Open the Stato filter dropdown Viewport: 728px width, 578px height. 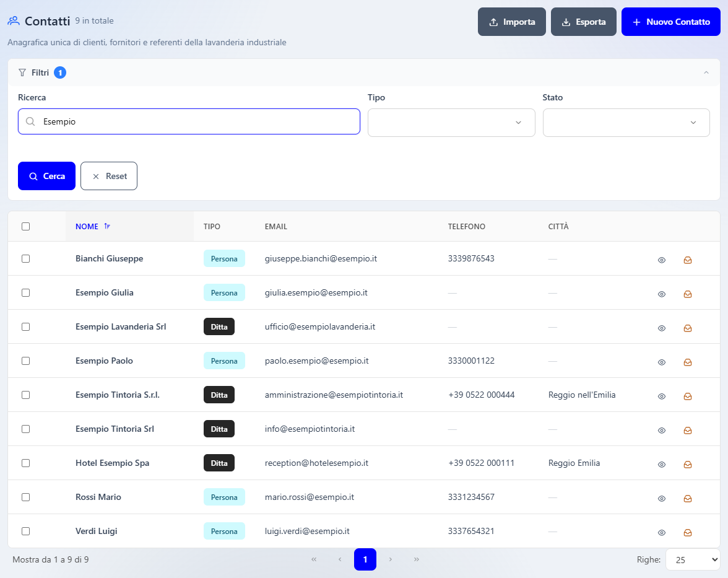[x=626, y=123]
